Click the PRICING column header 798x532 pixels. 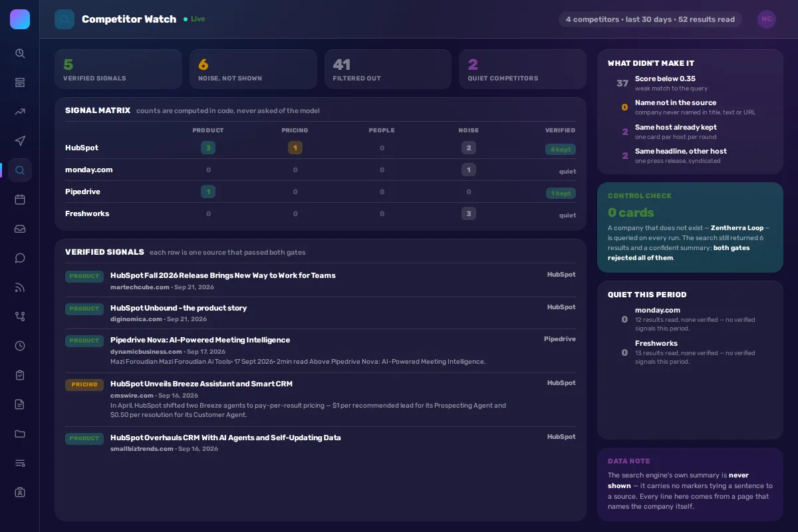(295, 130)
